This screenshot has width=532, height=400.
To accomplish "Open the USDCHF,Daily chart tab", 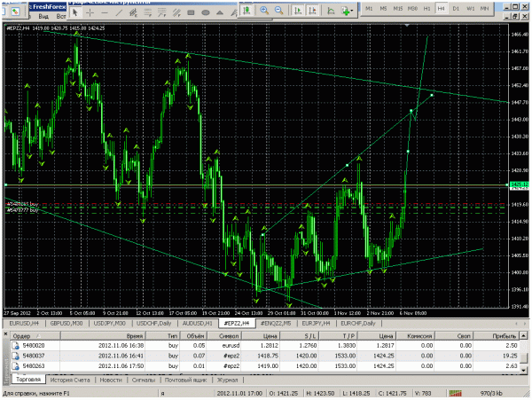I will [x=153, y=324].
